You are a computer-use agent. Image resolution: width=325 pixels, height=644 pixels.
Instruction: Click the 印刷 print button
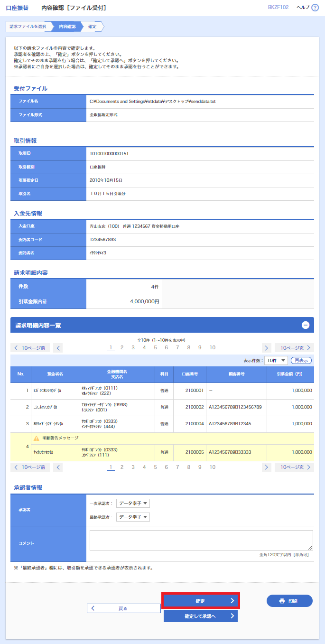coord(289,601)
